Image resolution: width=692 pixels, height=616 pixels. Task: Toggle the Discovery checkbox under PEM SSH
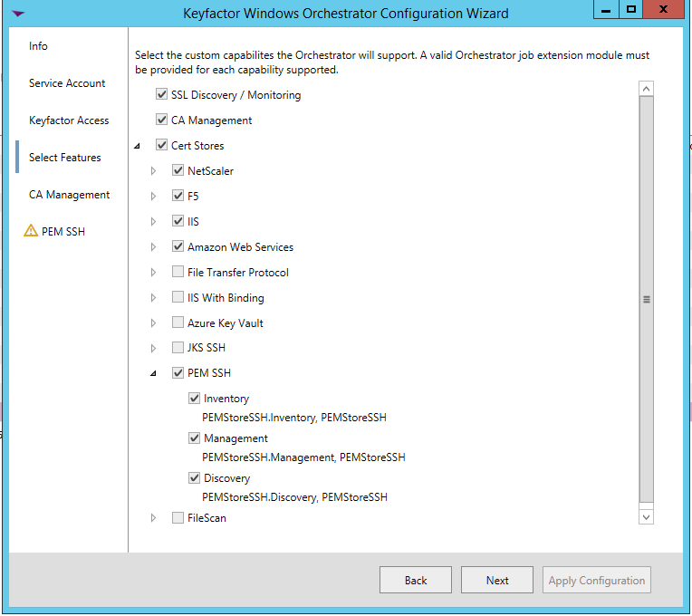(x=194, y=478)
